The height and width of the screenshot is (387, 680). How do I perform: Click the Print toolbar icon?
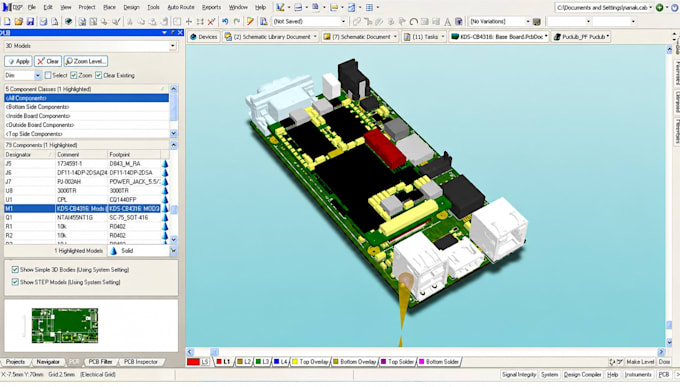43,21
